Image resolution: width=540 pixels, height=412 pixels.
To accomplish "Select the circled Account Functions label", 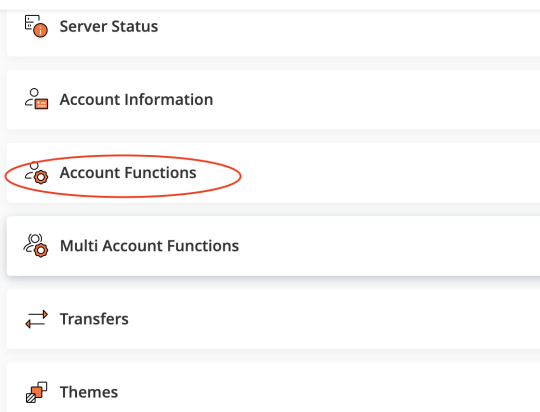I will point(128,173).
